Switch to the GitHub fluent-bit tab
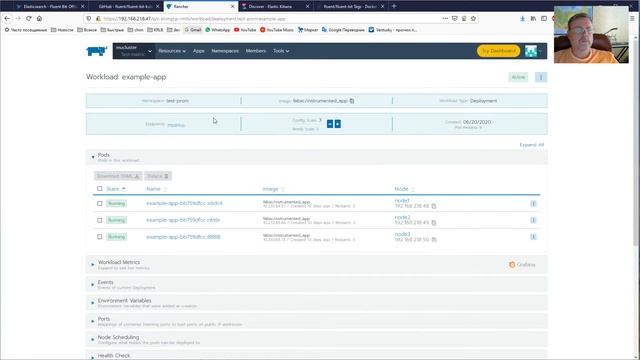 coord(127,7)
